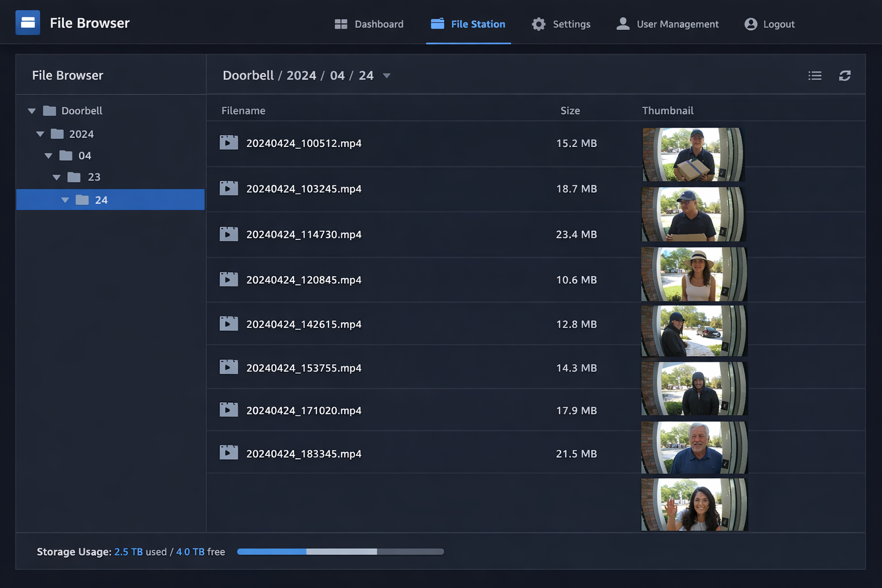Image resolution: width=882 pixels, height=588 pixels.
Task: Refresh the file listing
Action: (x=845, y=75)
